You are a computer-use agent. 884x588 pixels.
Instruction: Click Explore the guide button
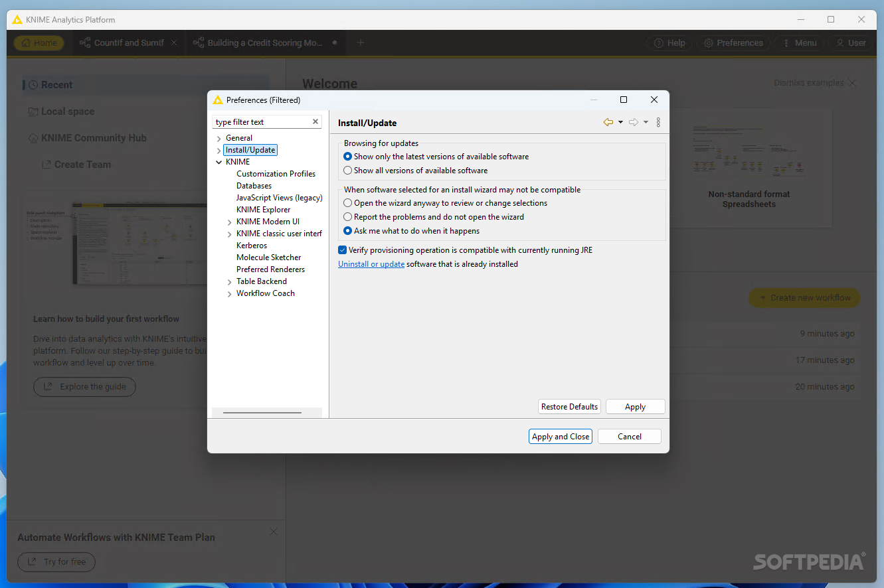(x=84, y=387)
